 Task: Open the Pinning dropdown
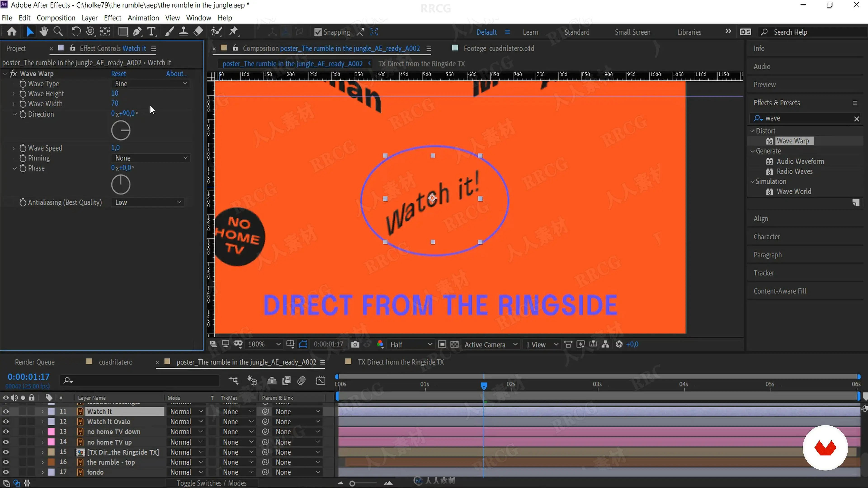click(150, 158)
